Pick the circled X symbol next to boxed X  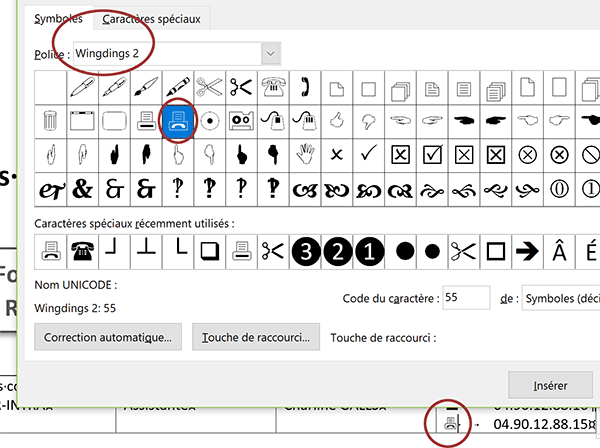[x=527, y=155]
